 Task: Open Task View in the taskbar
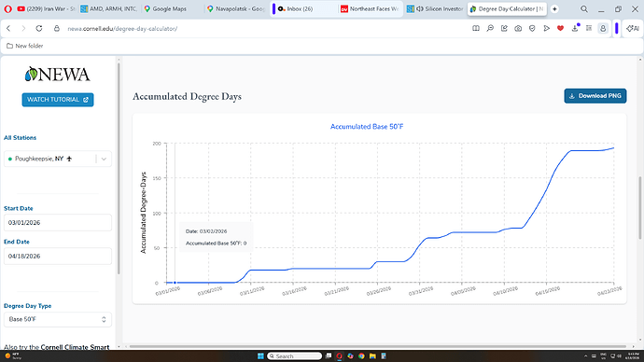tap(329, 355)
